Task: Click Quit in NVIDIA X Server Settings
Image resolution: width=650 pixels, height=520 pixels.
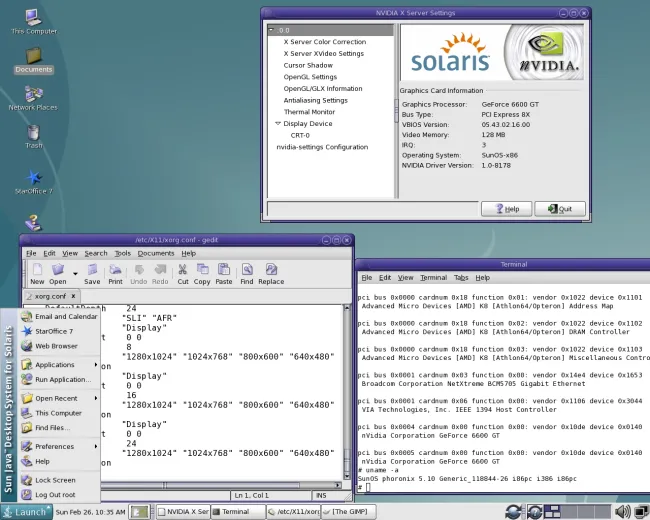Action: (560, 209)
